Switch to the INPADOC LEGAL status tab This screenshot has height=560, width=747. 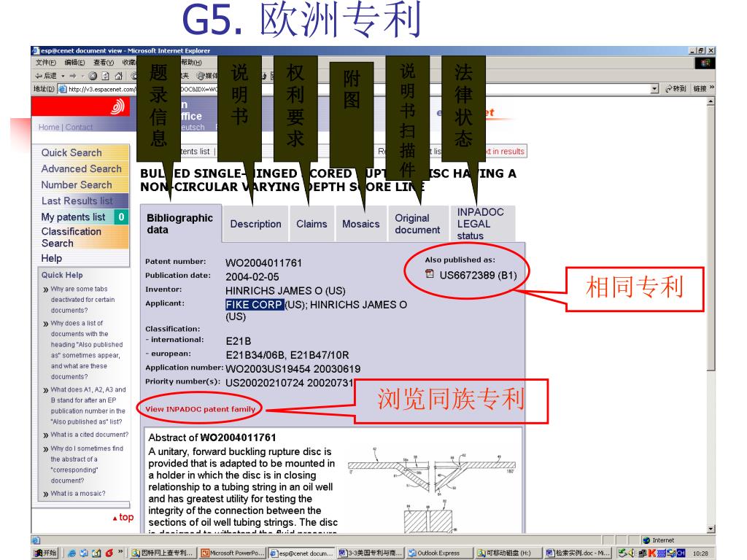point(482,224)
